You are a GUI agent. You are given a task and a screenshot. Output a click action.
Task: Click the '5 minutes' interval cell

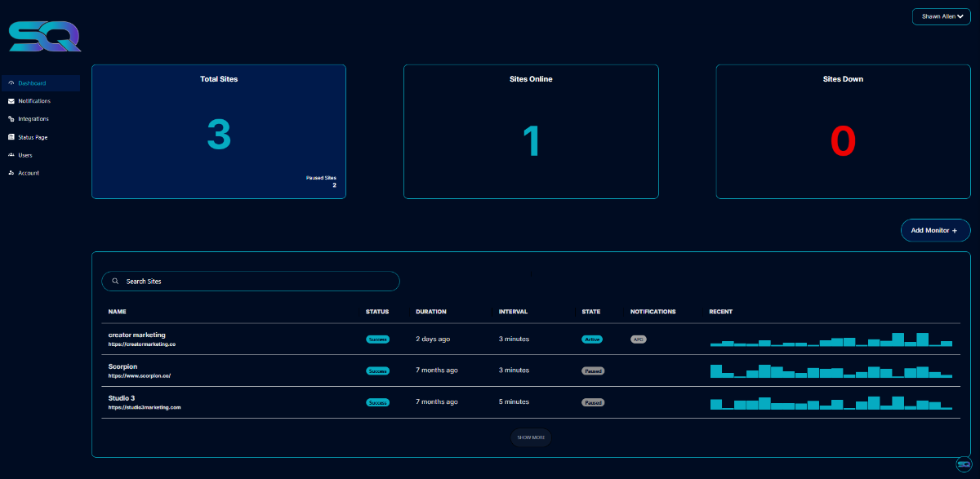[x=514, y=402]
